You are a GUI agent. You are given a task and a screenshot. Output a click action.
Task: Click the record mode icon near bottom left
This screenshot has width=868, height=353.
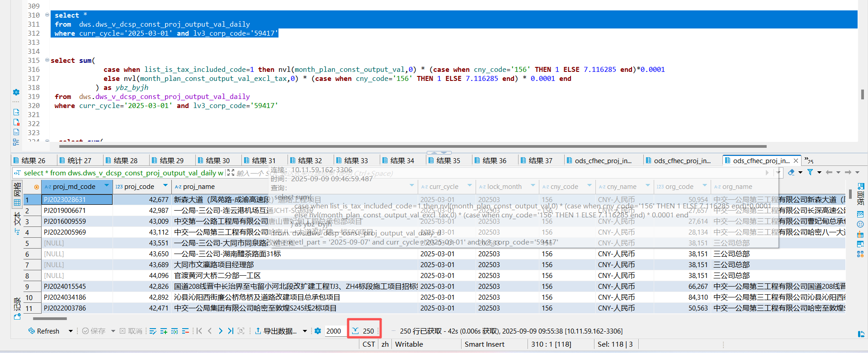pyautogui.click(x=17, y=317)
